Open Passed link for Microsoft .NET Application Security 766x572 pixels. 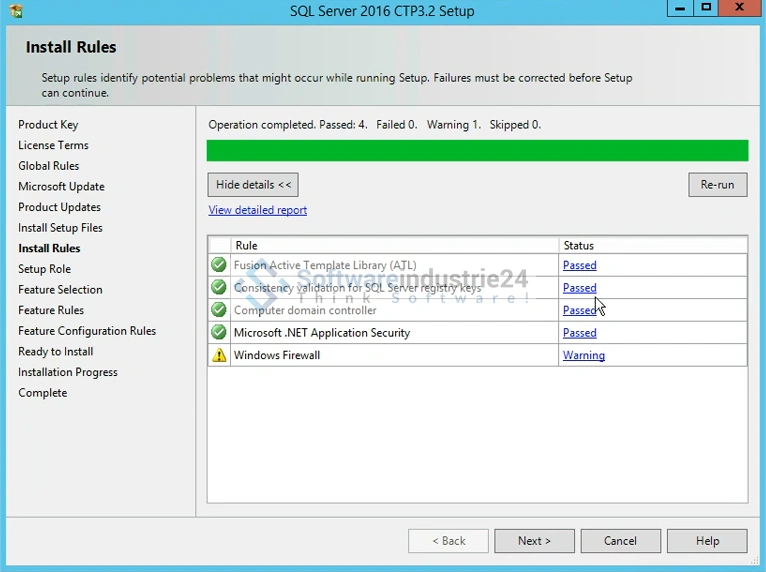(x=579, y=333)
